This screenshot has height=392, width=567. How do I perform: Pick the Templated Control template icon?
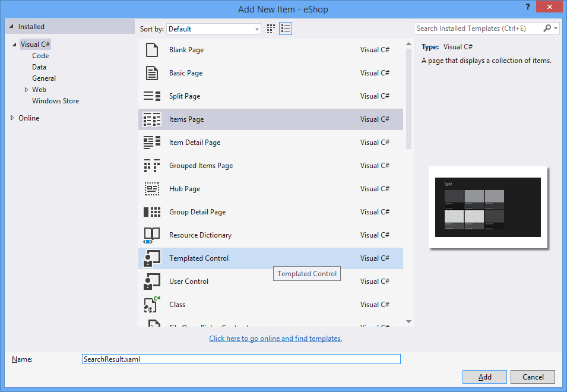click(x=152, y=258)
